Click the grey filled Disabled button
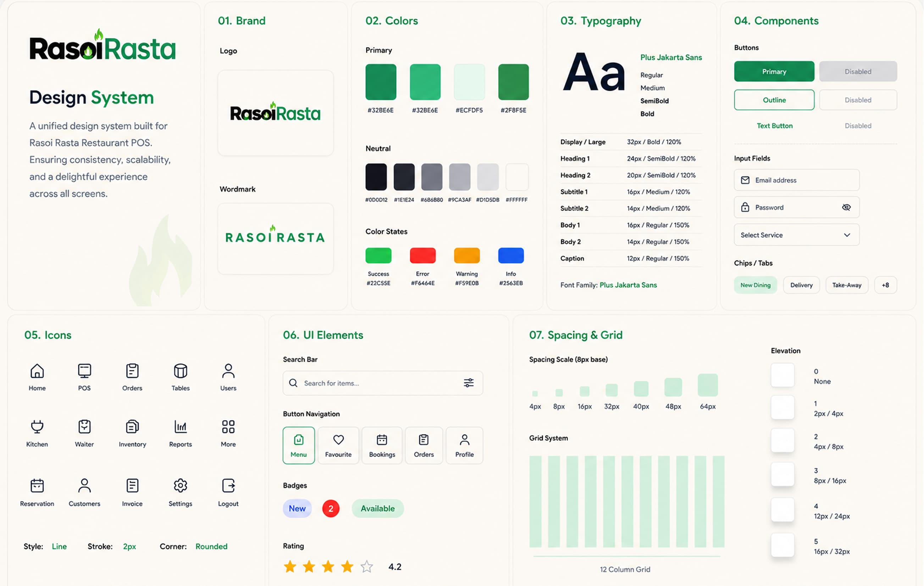The height and width of the screenshot is (586, 924). [x=858, y=71]
